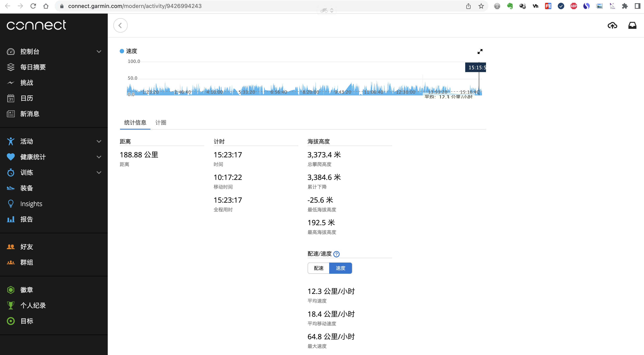The height and width of the screenshot is (355, 644).
Task: Click back navigation arrow button
Action: pos(121,25)
